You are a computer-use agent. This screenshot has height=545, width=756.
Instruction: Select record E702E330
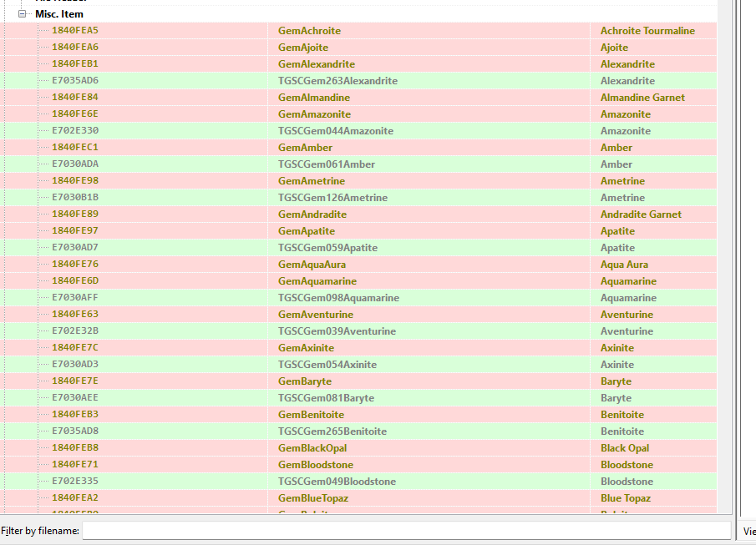pyautogui.click(x=74, y=130)
